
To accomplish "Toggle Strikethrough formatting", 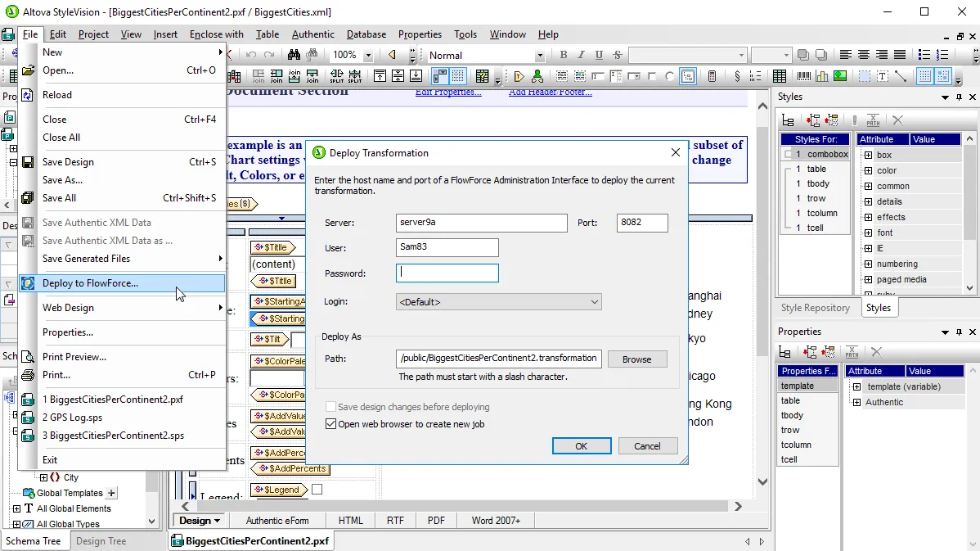I will click(x=618, y=55).
